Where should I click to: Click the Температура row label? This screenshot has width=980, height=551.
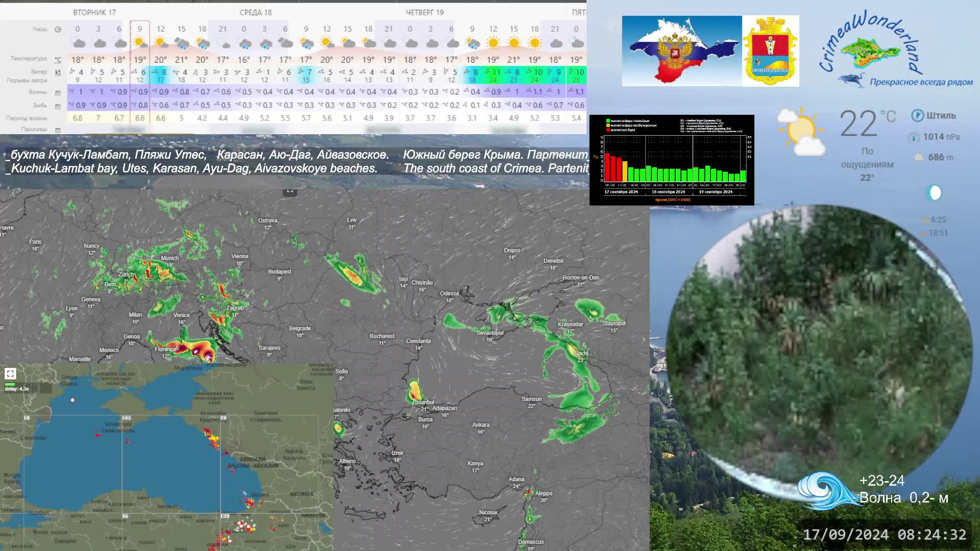point(29,59)
